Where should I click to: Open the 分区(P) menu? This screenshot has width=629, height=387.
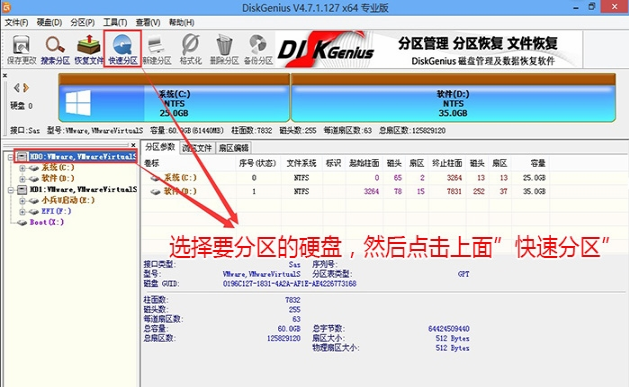(82, 22)
